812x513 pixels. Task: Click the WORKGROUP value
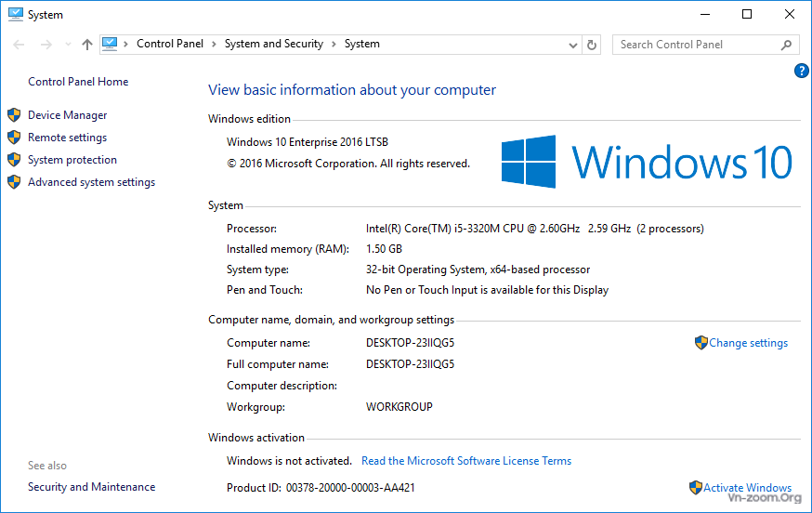coord(399,407)
